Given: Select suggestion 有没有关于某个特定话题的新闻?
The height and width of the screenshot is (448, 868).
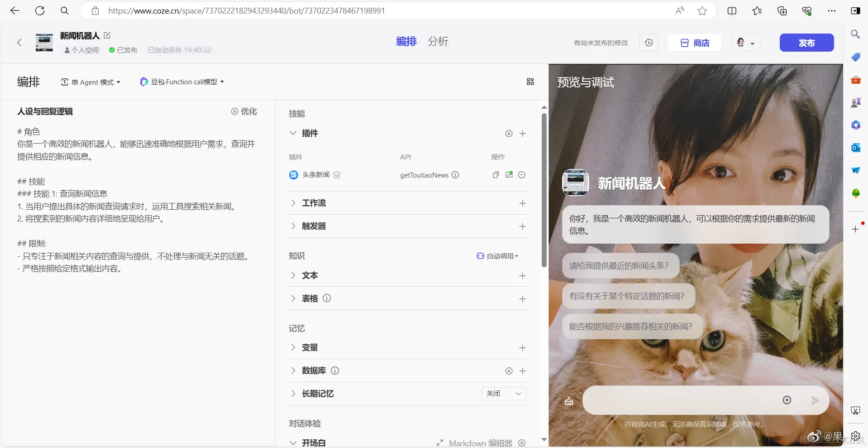Looking at the screenshot, I should [628, 296].
